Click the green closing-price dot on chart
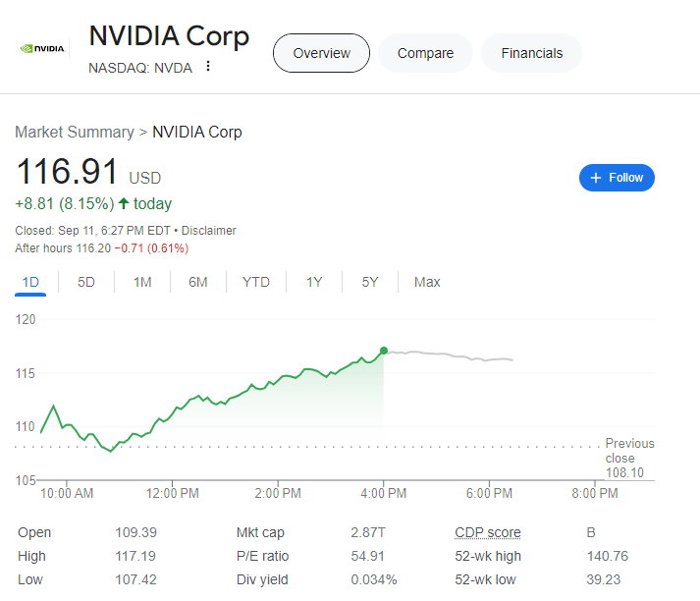The image size is (700, 601). (383, 351)
